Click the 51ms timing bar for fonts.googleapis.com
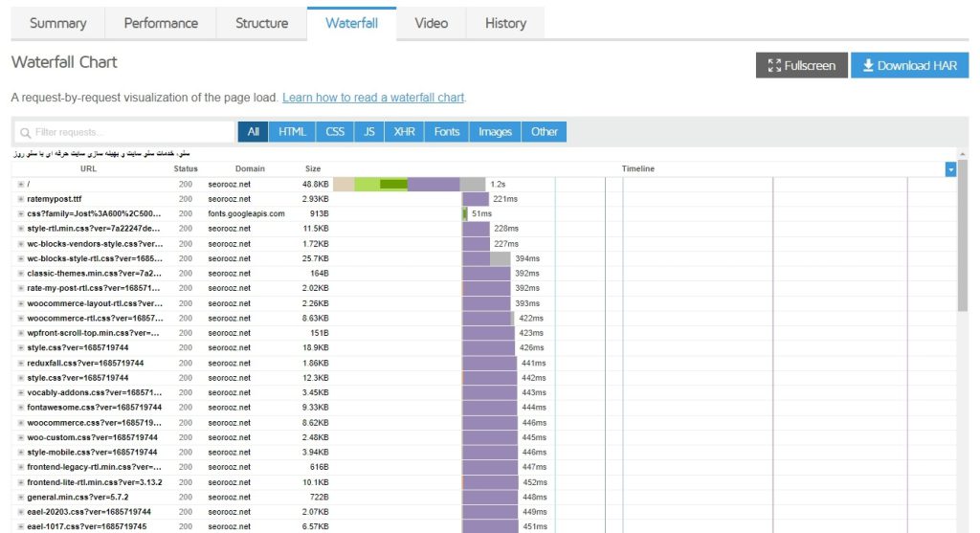The image size is (980, 533). point(465,213)
